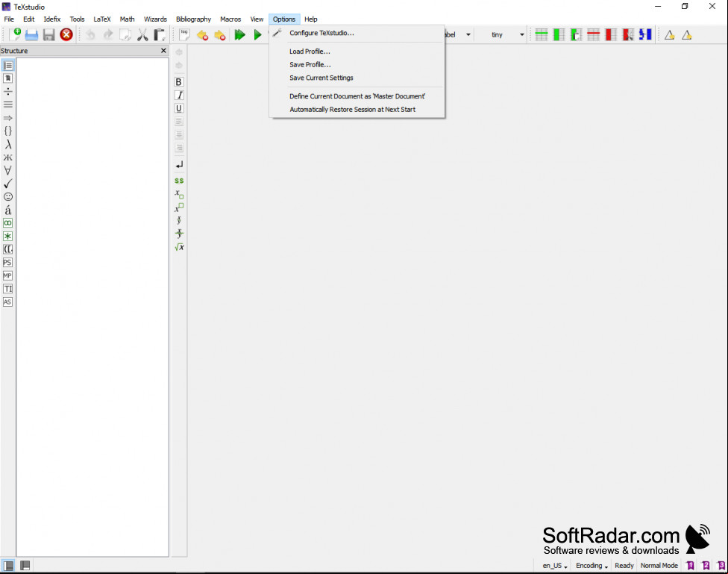Viewport: 728px width, 574px height.
Task: Open the AS Asymptote commands panel
Action: pos(7,302)
